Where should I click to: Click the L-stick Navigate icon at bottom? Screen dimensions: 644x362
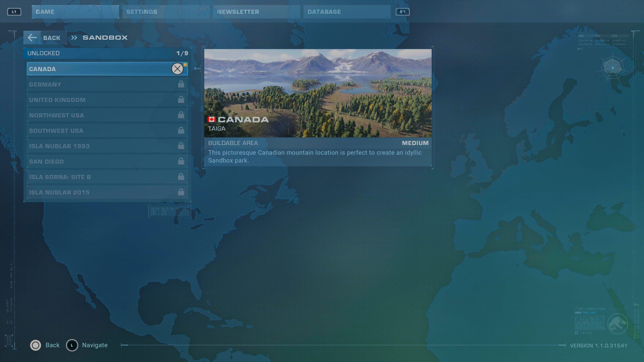(x=73, y=345)
